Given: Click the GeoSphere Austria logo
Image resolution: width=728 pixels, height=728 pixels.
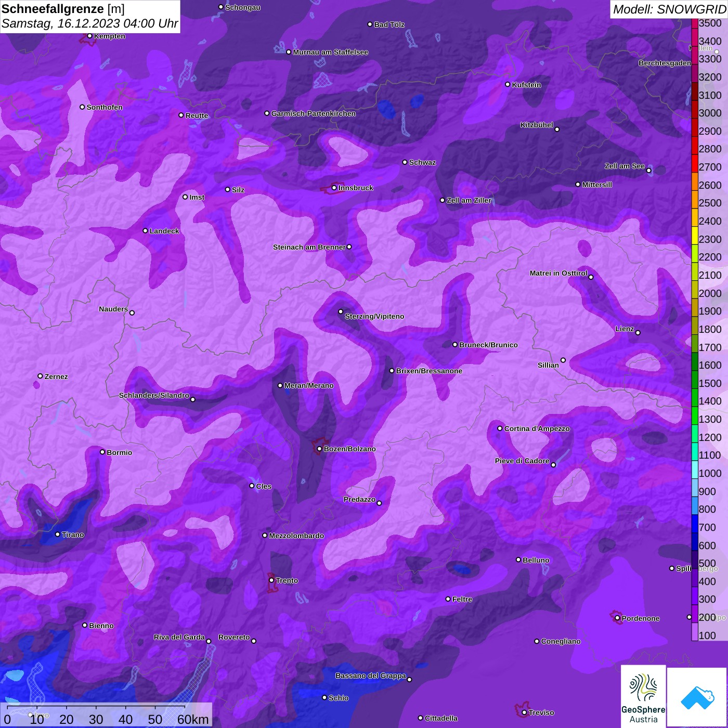Looking at the screenshot, I should coord(643,697).
